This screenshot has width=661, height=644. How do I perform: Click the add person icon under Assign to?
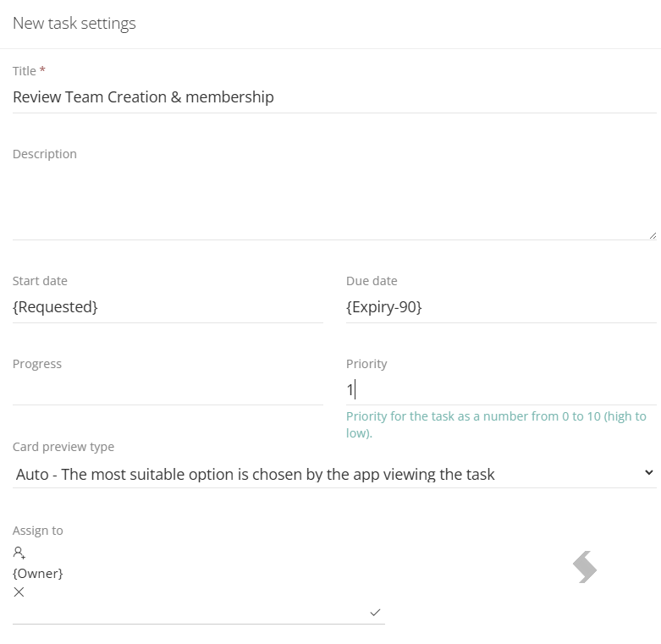tap(19, 553)
